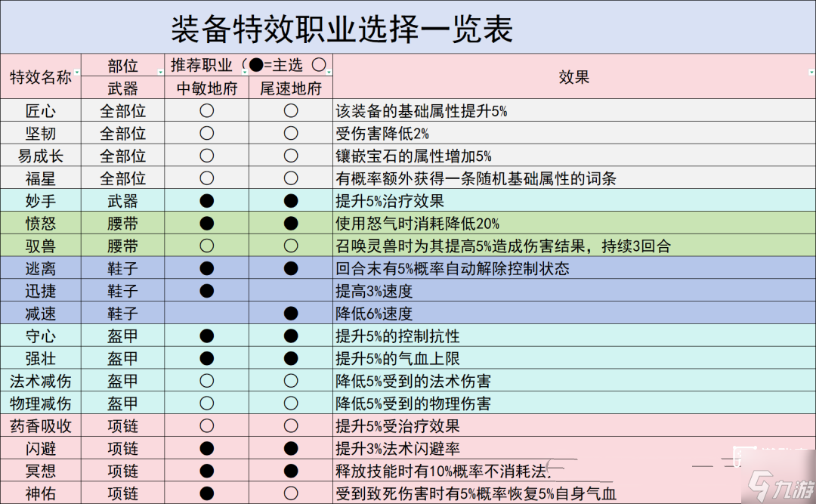Select the 物理减伤 cell
The image size is (816, 504).
(41, 403)
